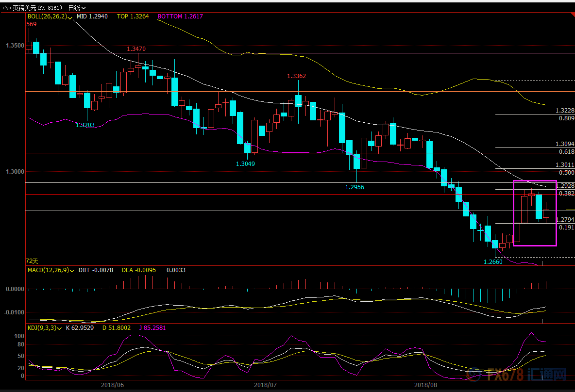Viewport: 575px width, 392px height.
Task: Click the 0.191 retracement ratio label
Action: click(567, 228)
